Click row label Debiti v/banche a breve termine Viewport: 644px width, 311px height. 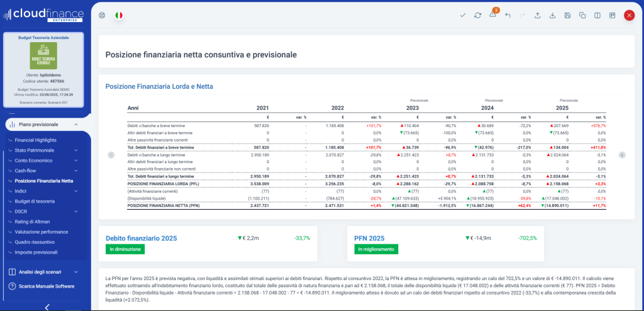[156, 125]
